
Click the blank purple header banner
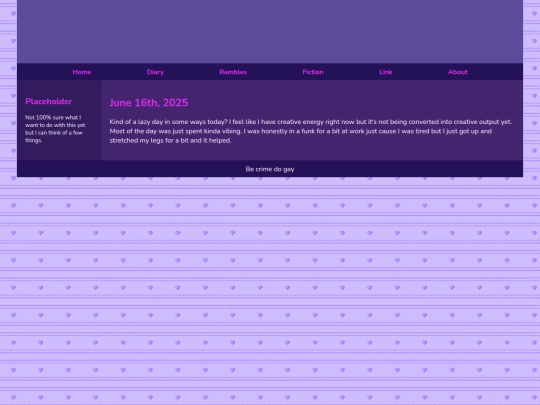click(x=270, y=31)
